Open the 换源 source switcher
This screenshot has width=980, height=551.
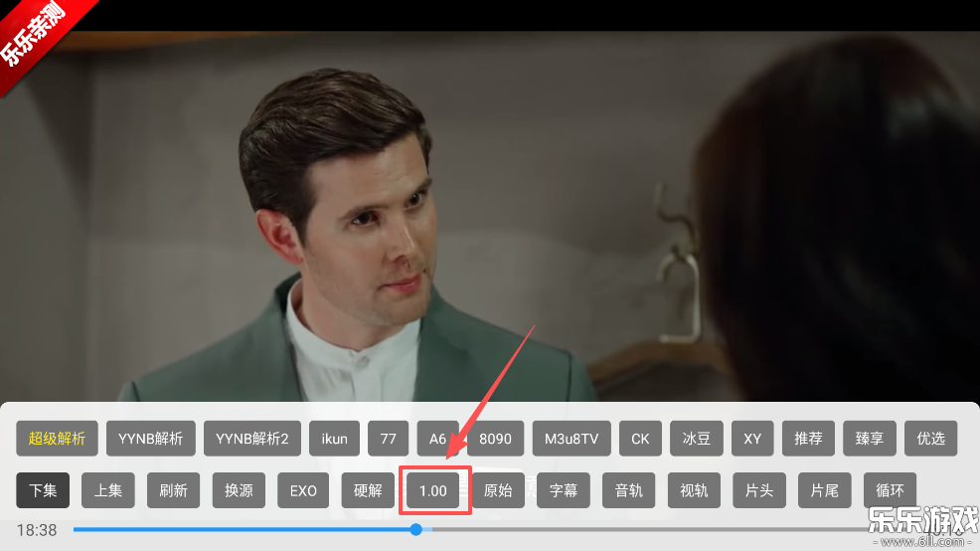[x=239, y=490]
